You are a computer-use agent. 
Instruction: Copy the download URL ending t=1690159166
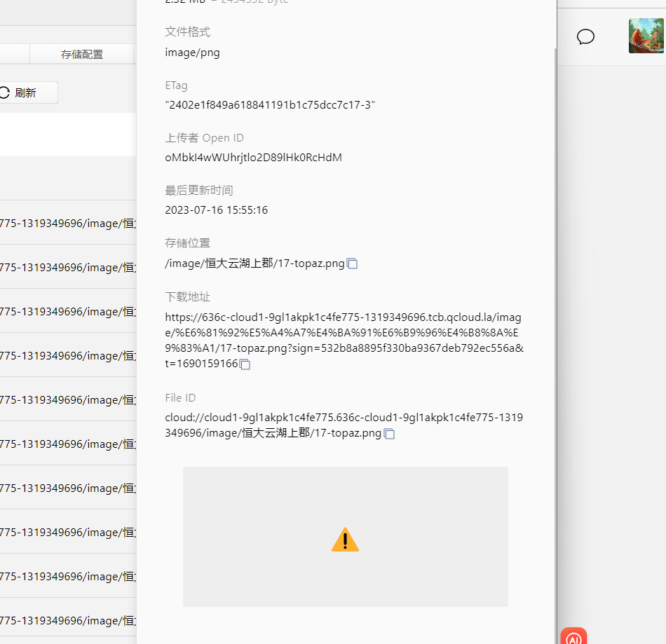(x=245, y=364)
